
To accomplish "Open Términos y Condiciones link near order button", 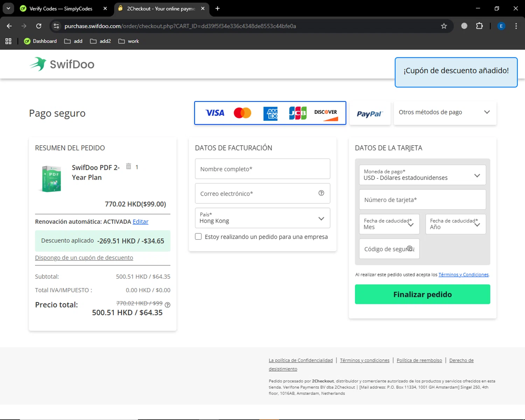I will point(463,275).
